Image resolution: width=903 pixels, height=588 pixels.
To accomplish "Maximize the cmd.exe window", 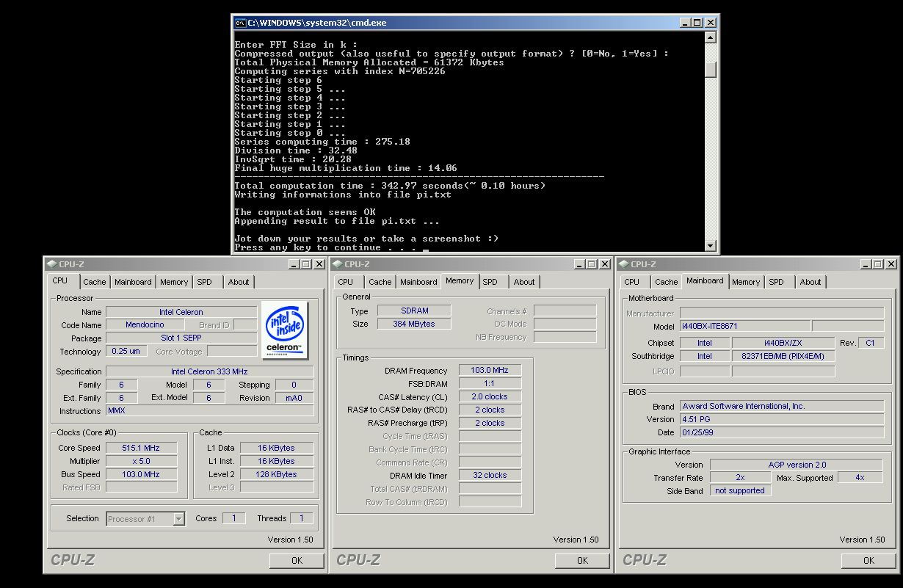I will tap(697, 23).
